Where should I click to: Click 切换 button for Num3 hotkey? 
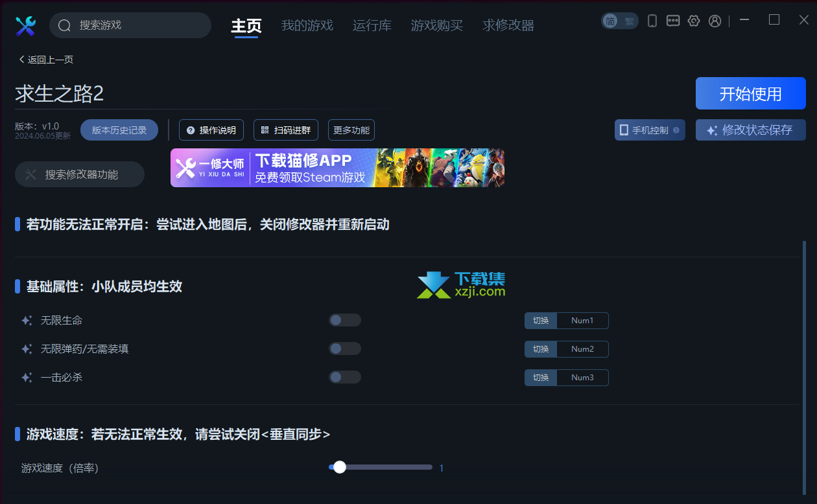(x=541, y=378)
